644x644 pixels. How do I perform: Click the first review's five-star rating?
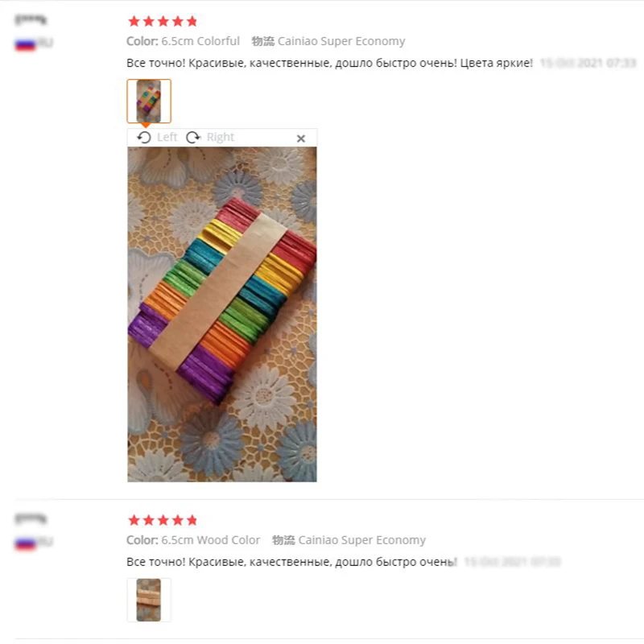point(163,22)
